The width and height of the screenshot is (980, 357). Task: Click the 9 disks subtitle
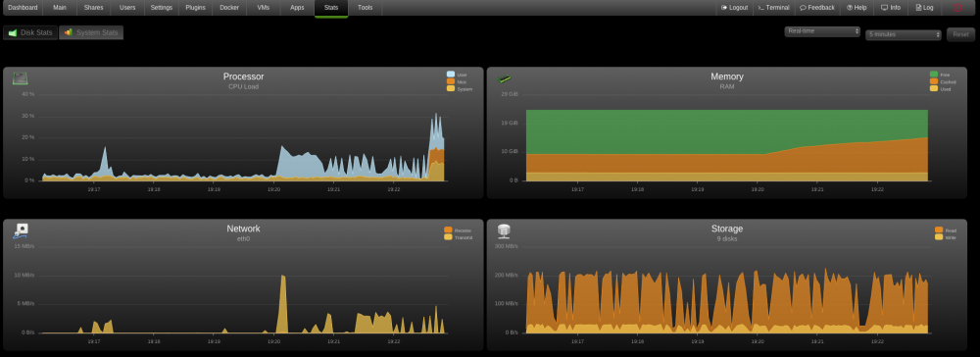[727, 239]
